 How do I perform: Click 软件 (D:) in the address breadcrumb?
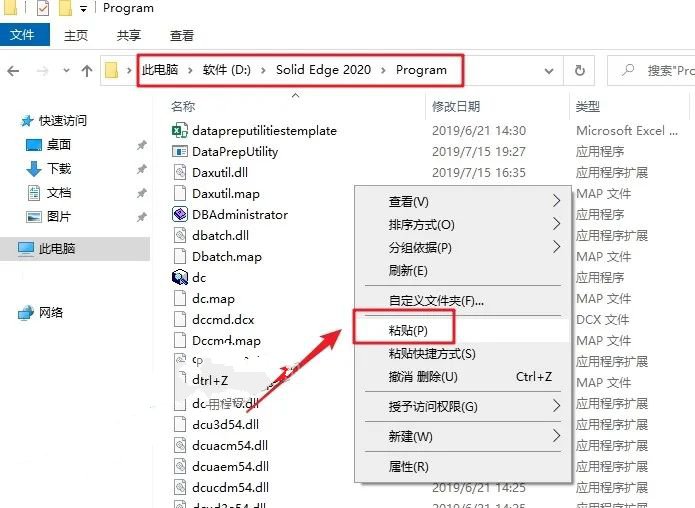[226, 70]
